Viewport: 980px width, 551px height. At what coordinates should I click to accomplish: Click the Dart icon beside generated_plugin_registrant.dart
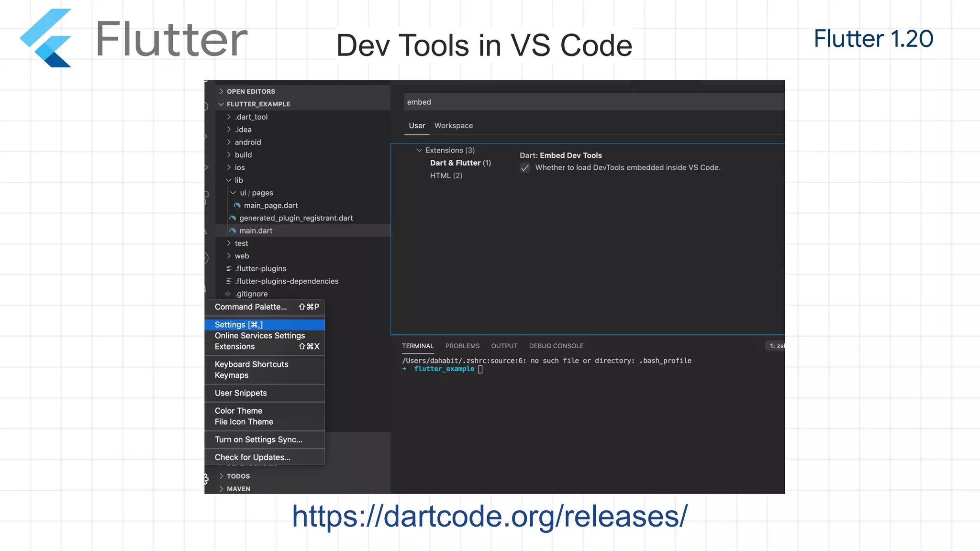coord(233,218)
